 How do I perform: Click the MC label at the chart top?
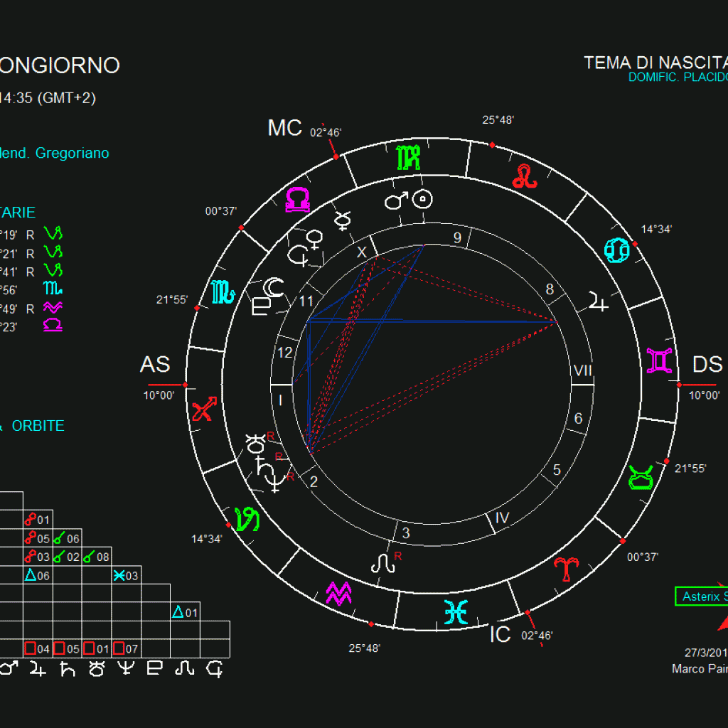[x=284, y=128]
